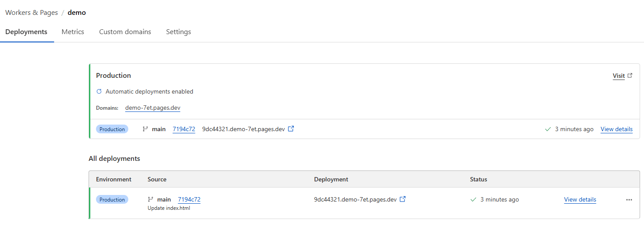The width and height of the screenshot is (644, 226).
Task: Click the branch icon in the All deployments table row
Action: point(151,200)
